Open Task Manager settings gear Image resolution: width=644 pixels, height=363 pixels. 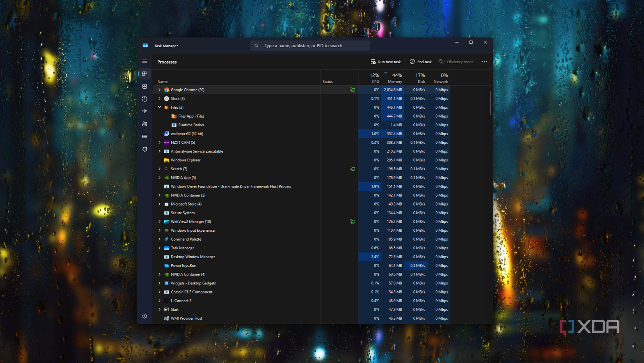144,316
